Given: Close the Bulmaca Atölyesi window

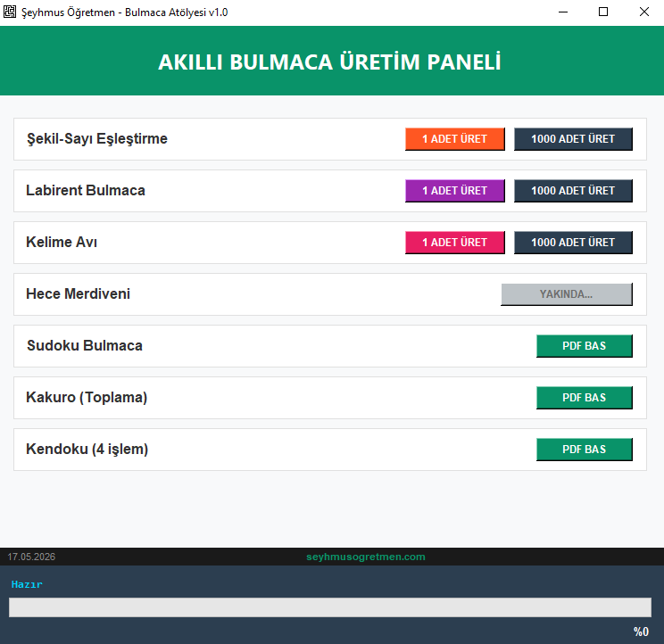Looking at the screenshot, I should tap(644, 12).
